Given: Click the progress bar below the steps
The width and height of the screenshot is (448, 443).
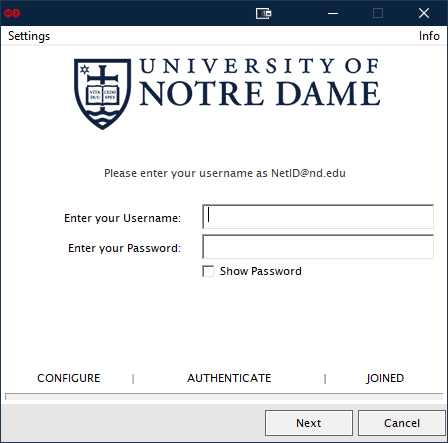Looking at the screenshot, I should 224,397.
